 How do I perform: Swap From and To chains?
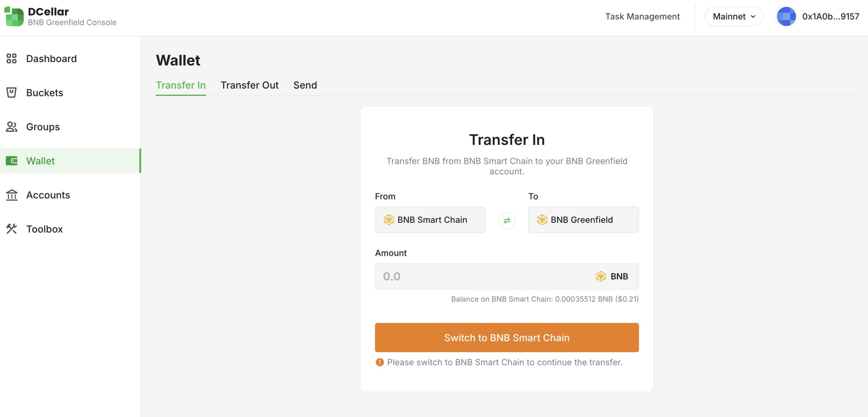pos(507,221)
